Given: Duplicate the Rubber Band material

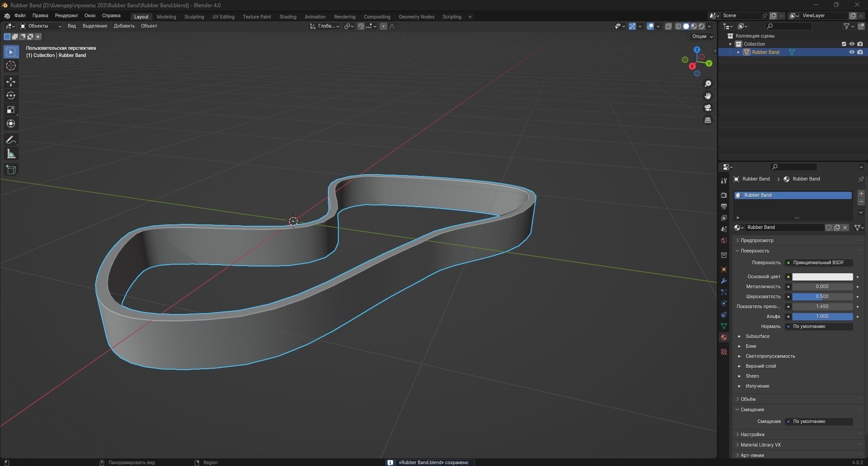Looking at the screenshot, I should tap(837, 228).
